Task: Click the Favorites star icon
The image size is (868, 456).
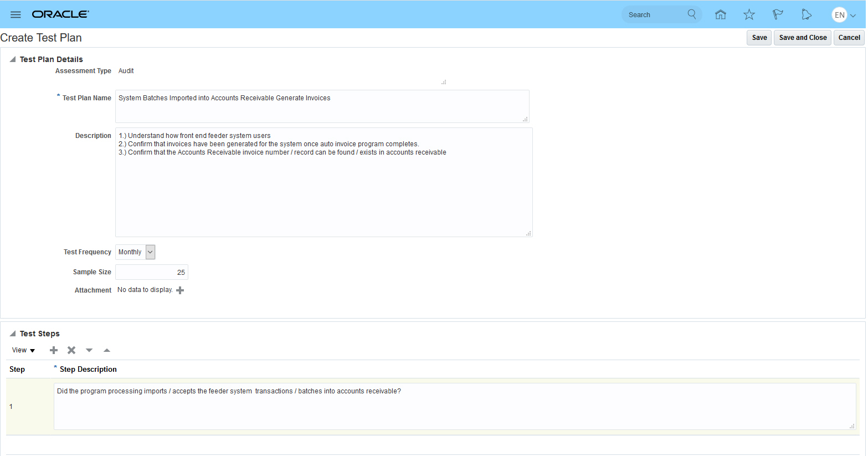Action: [x=749, y=14]
